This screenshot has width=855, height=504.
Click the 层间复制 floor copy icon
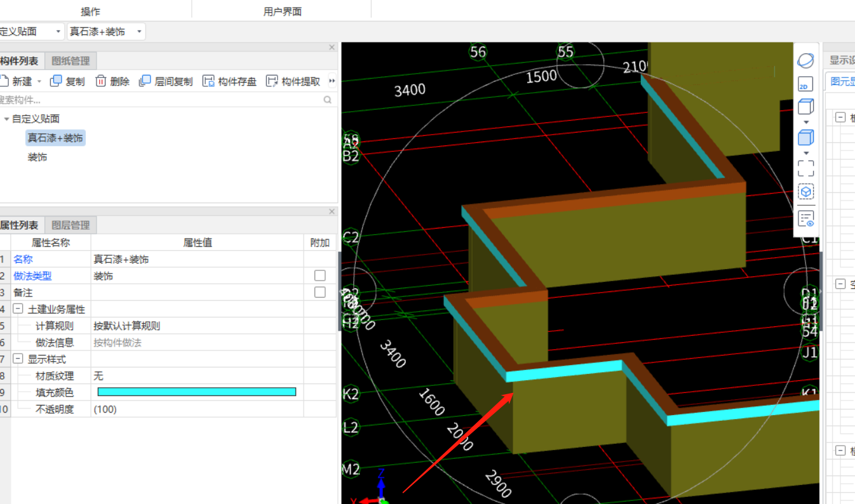tap(145, 81)
